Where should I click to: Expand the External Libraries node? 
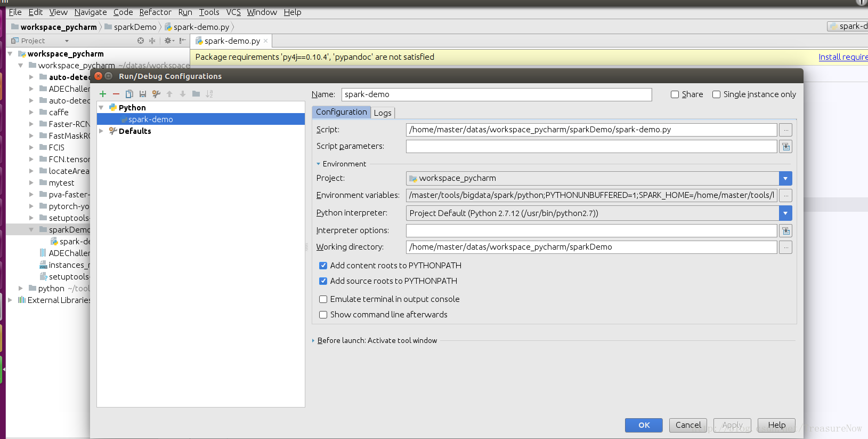pyautogui.click(x=10, y=300)
